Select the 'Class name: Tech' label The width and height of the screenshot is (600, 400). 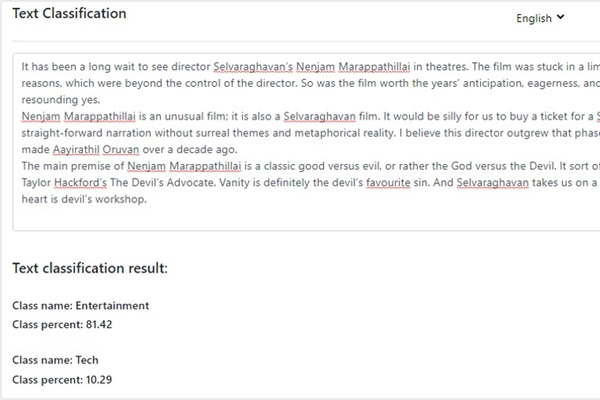coord(55,360)
